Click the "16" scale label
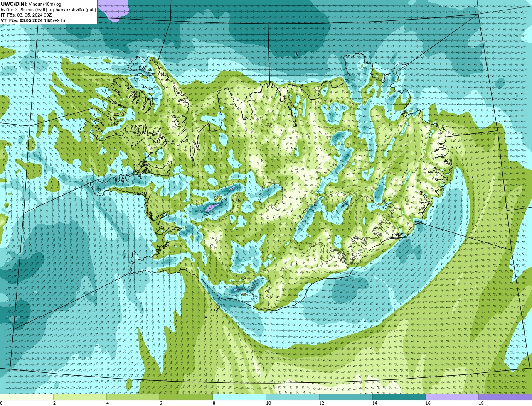Viewport: 532px width, 406px height. pyautogui.click(x=428, y=403)
